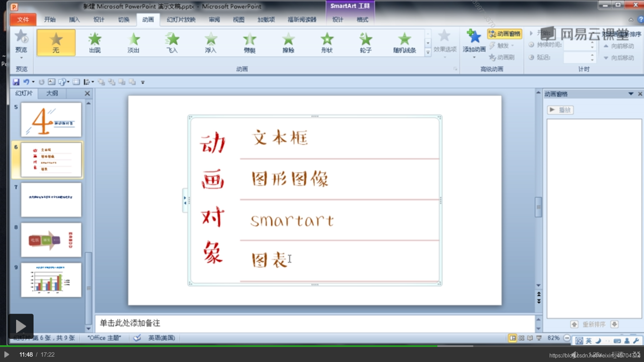Open the animation pane options dropdown arrow
Screen dimensions: 644x362
(x=631, y=94)
